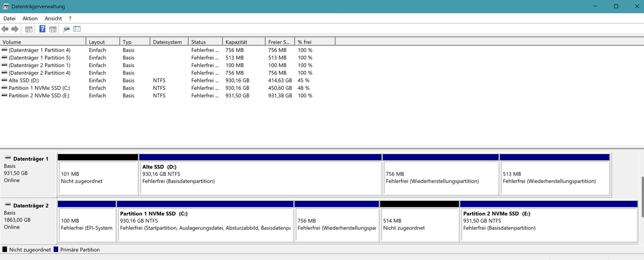Click the drive icon of Datenträger 2 Partition 1

click(x=4, y=65)
